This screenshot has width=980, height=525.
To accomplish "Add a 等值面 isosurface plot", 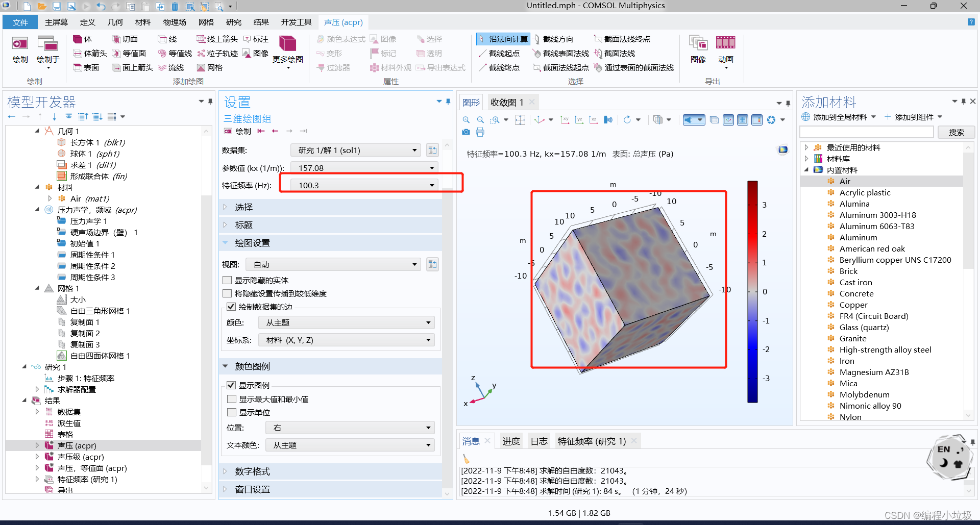I will coord(129,53).
